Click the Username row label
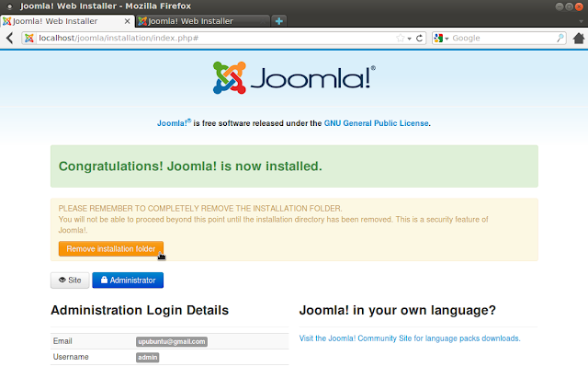Image resolution: width=588 pixels, height=378 pixels. 71,357
